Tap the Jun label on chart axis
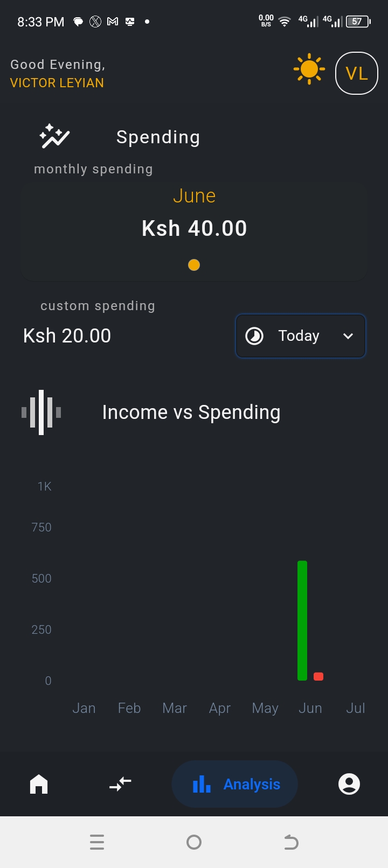The width and height of the screenshot is (388, 868). point(310,708)
